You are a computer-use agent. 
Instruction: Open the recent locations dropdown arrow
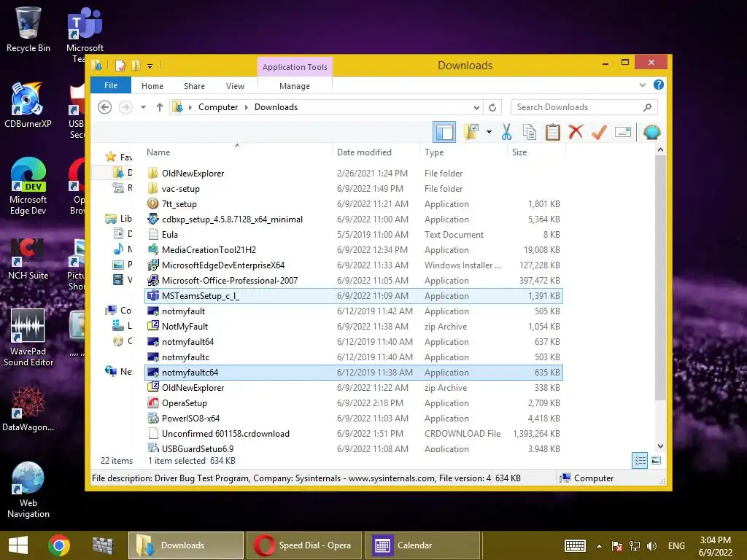(143, 107)
